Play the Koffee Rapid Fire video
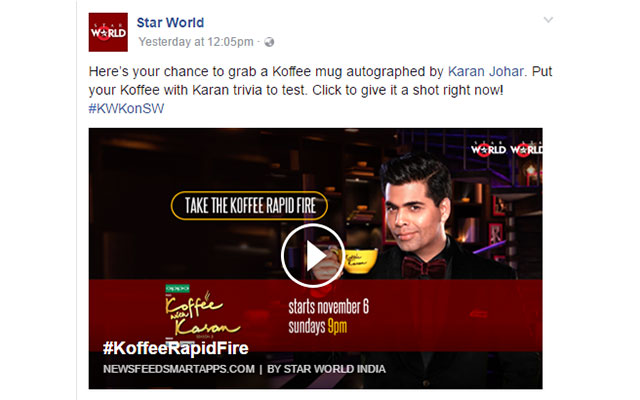Screen dimensions: 640x400 click(x=313, y=256)
